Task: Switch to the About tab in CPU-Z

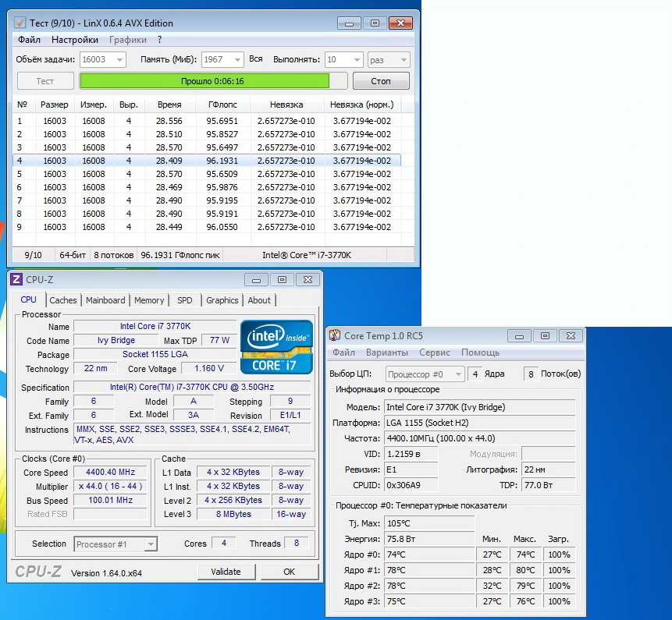Action: coord(259,300)
